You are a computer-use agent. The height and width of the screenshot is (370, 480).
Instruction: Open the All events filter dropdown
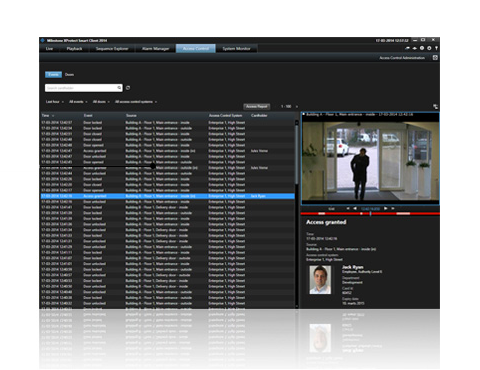pyautogui.click(x=78, y=102)
